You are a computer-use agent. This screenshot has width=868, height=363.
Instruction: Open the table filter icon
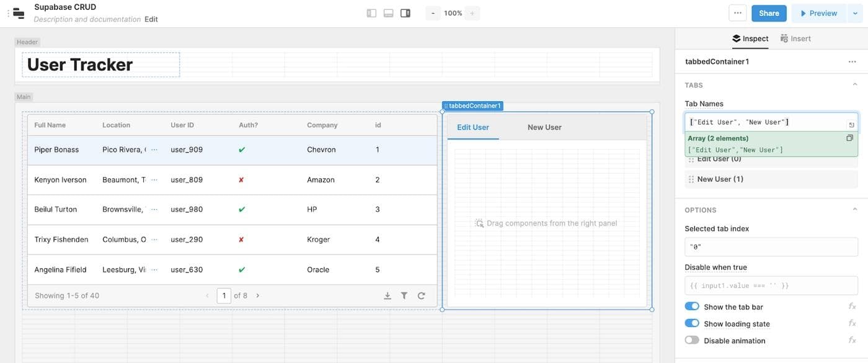(404, 296)
